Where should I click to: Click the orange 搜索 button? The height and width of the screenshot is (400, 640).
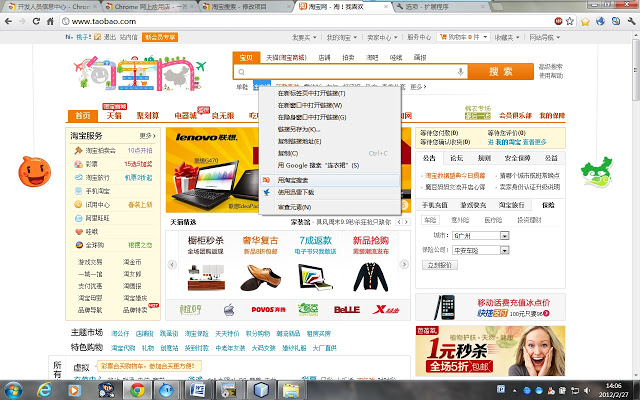pos(501,72)
